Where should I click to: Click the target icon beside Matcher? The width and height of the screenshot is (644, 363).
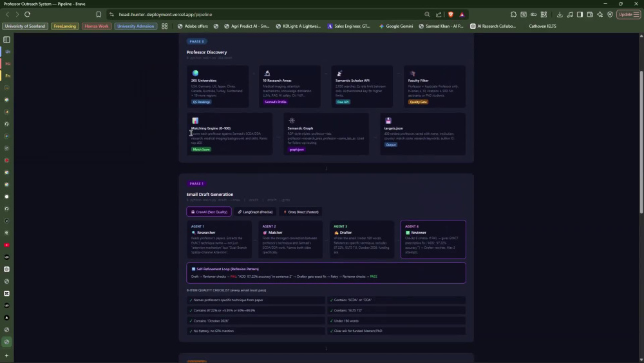point(265,233)
